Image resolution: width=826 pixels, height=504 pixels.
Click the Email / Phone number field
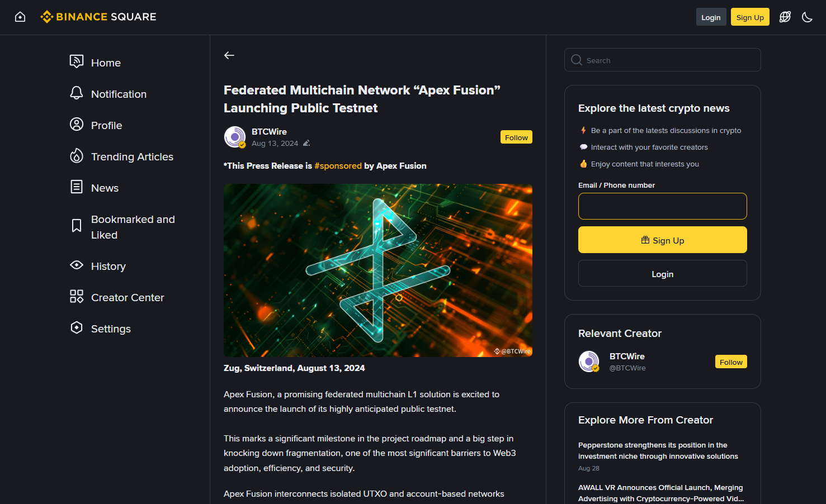[662, 206]
